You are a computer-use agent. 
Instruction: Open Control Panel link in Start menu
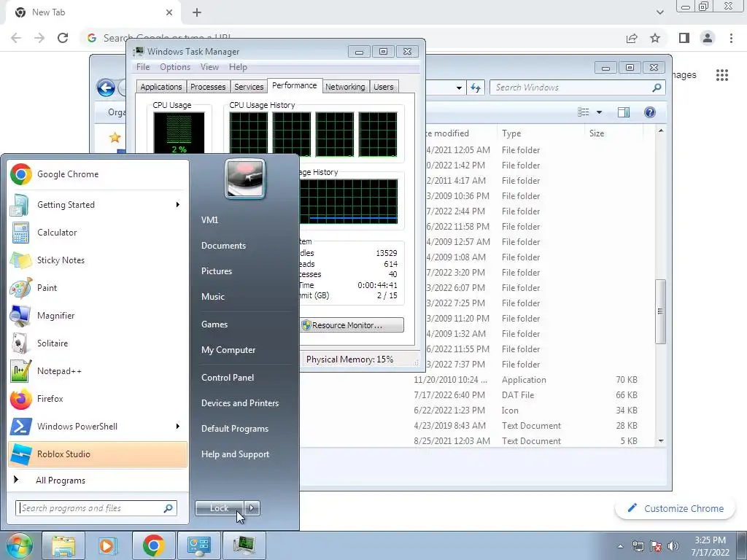[x=228, y=378]
